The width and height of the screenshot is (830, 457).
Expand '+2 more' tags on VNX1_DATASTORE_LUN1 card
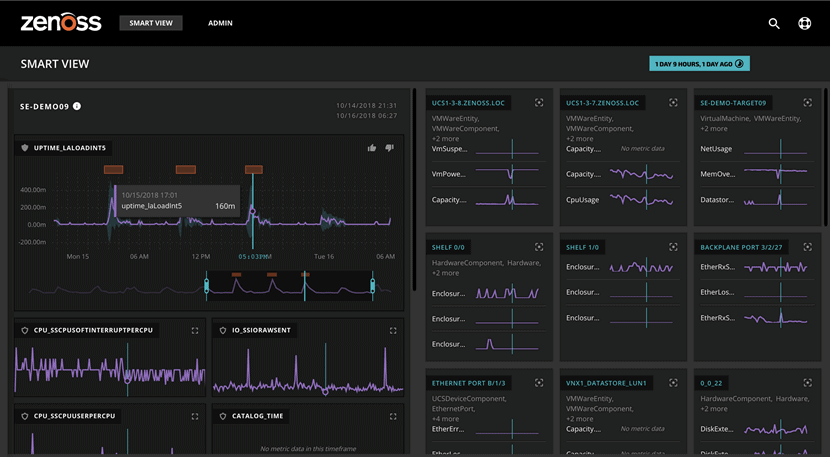click(x=580, y=419)
